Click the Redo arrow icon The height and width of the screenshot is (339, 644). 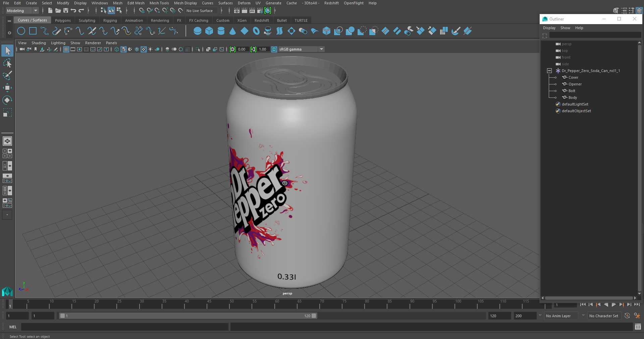pos(81,11)
